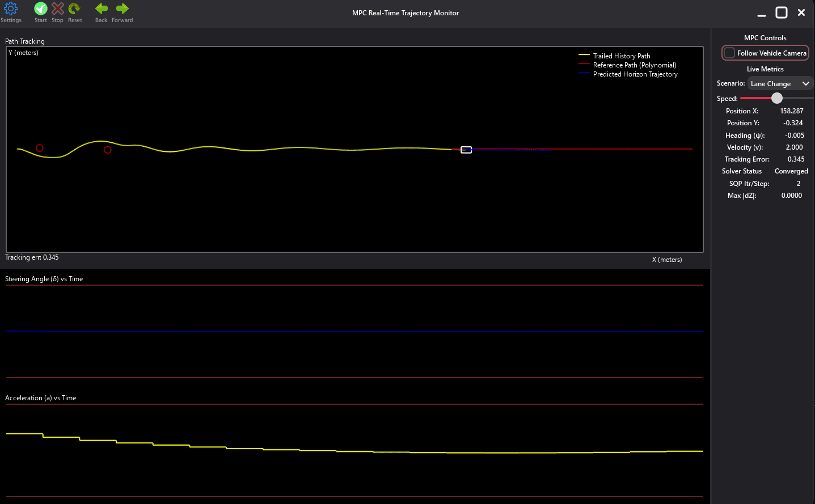The width and height of the screenshot is (815, 504).
Task: Select the Velocity value 2.000
Action: click(x=795, y=147)
